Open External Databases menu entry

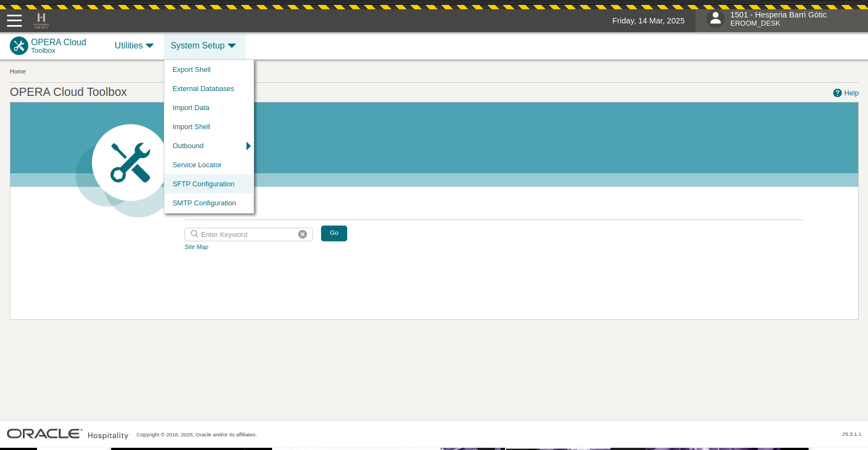[203, 89]
